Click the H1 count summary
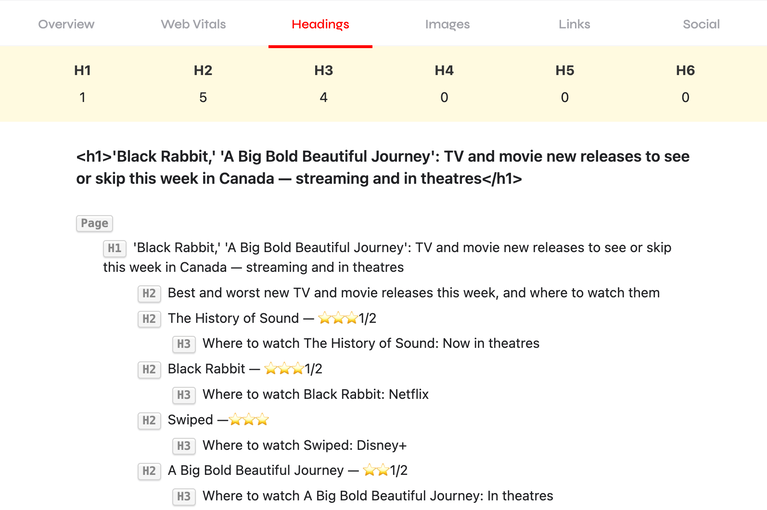Viewport: 767px width, 510px height. 82,84
